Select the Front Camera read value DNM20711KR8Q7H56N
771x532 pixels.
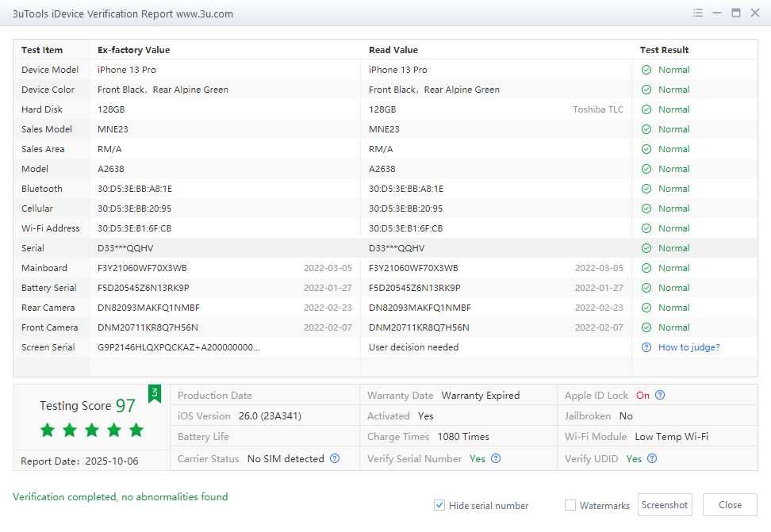[419, 327]
